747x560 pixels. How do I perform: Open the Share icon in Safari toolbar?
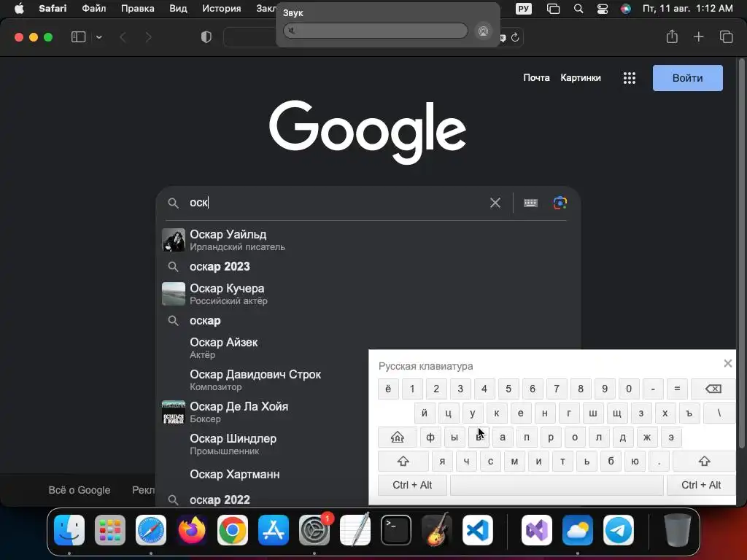(x=672, y=36)
